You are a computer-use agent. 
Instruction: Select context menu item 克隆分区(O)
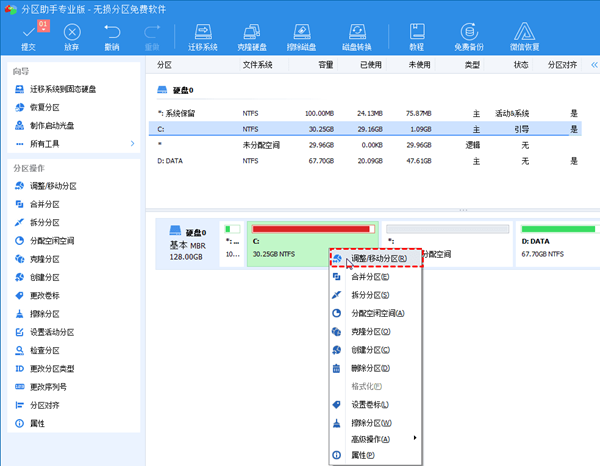(x=375, y=332)
